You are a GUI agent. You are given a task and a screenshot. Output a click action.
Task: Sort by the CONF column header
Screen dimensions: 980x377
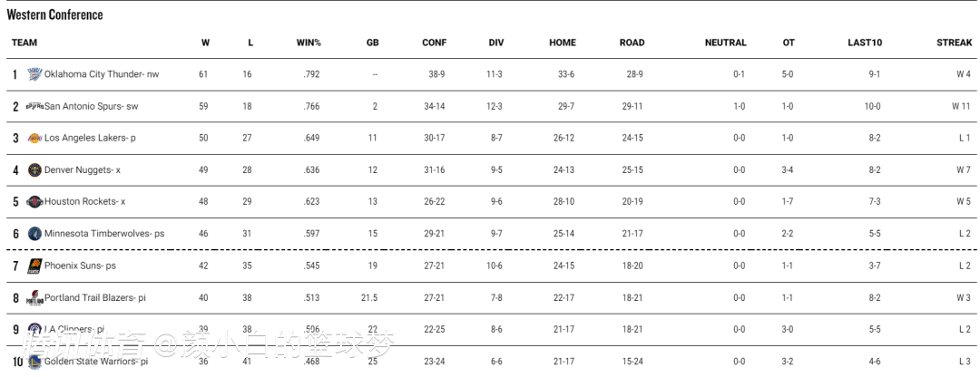coord(434,43)
